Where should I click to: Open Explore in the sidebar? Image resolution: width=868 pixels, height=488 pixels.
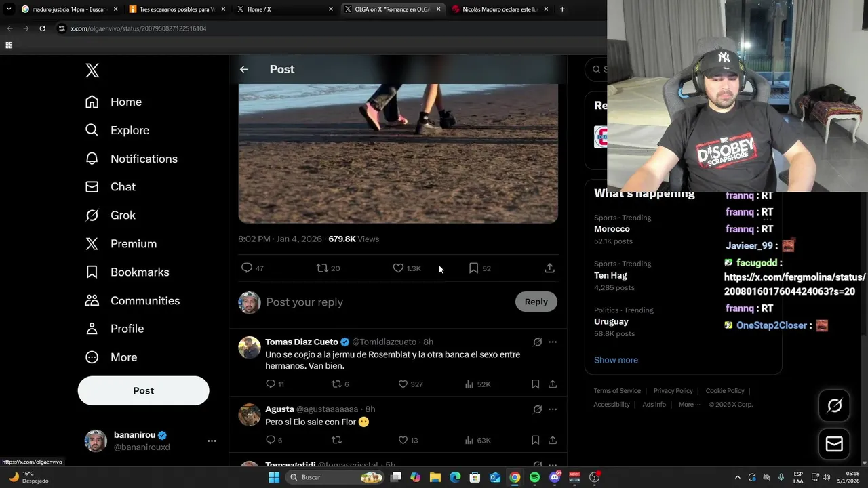pyautogui.click(x=117, y=130)
